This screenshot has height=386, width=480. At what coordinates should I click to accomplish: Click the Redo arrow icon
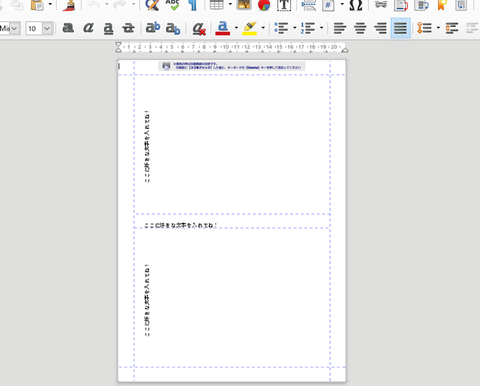point(120,5)
